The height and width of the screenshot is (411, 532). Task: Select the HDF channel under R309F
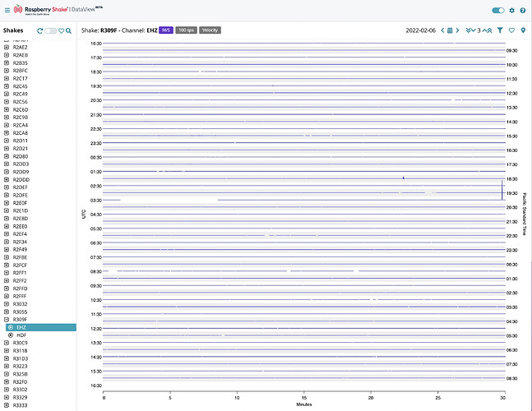[x=21, y=335]
